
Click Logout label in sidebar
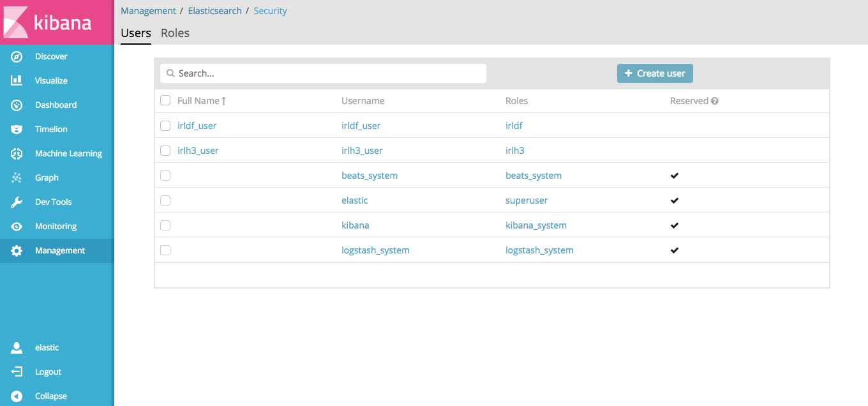coord(49,372)
